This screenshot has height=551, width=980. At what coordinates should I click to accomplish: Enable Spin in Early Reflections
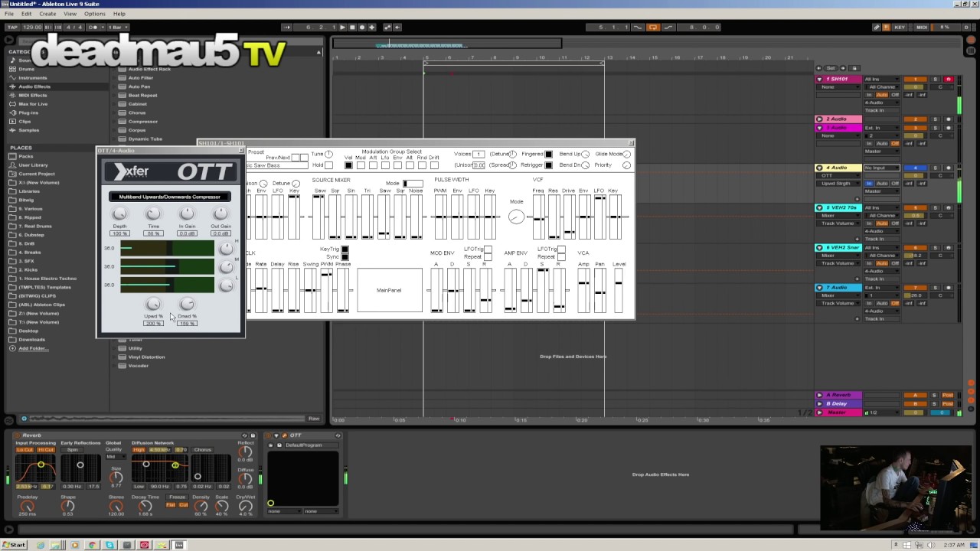(x=72, y=450)
